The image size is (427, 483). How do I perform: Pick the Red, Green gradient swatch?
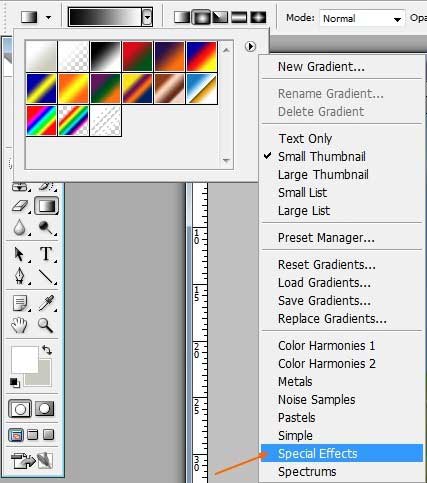(x=137, y=56)
